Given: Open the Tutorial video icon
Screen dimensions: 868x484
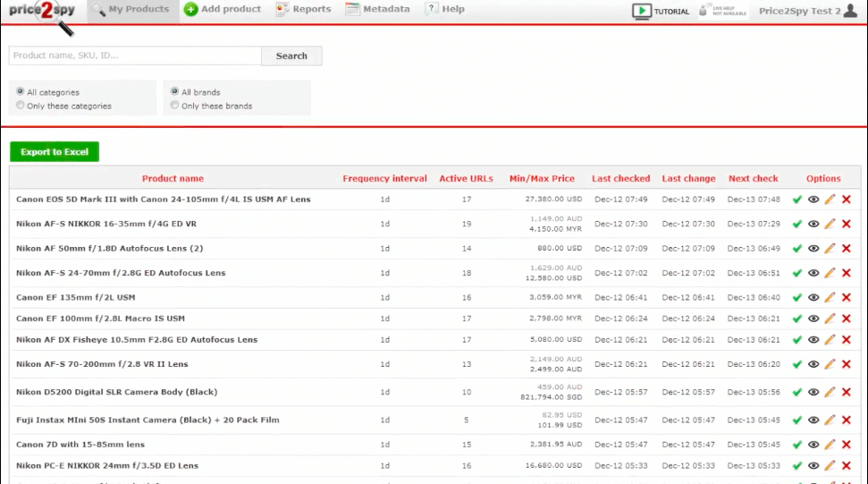Looking at the screenshot, I should 642,11.
